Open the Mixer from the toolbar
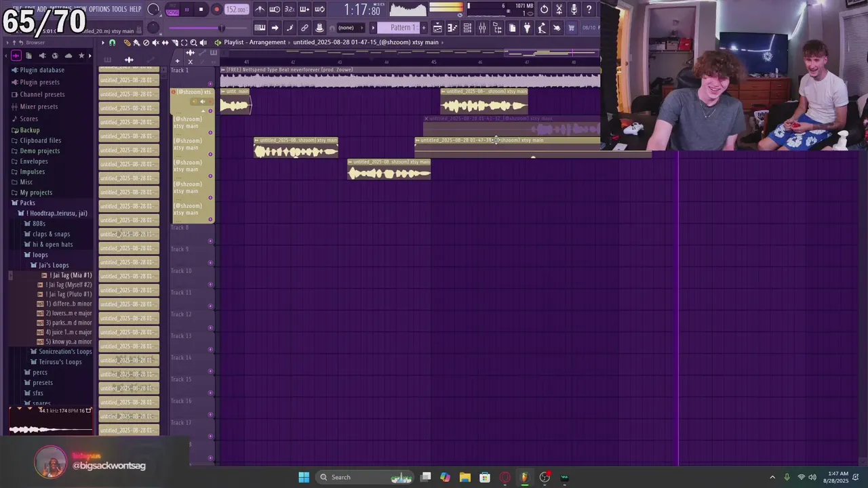 (482, 28)
